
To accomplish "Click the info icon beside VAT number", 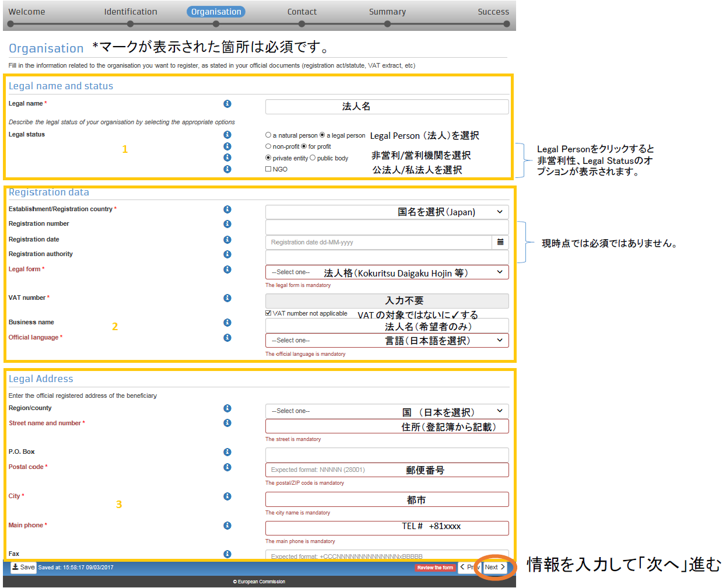I will click(227, 298).
